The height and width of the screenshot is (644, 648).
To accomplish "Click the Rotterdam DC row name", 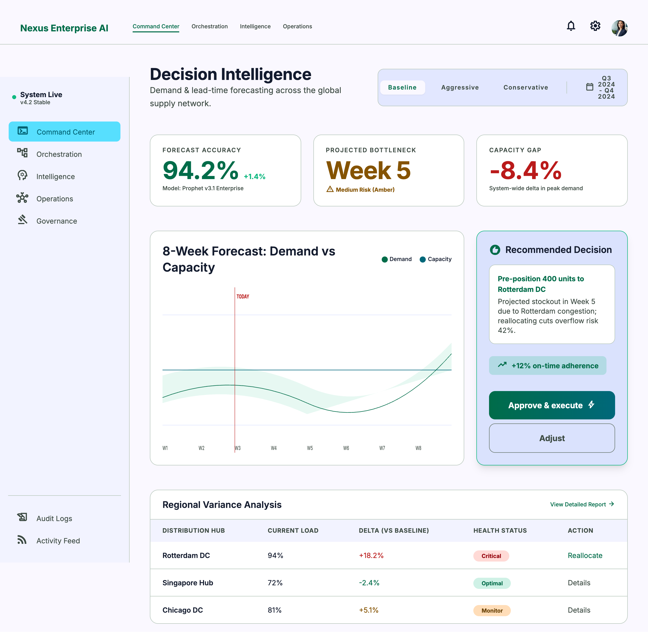I will [186, 555].
